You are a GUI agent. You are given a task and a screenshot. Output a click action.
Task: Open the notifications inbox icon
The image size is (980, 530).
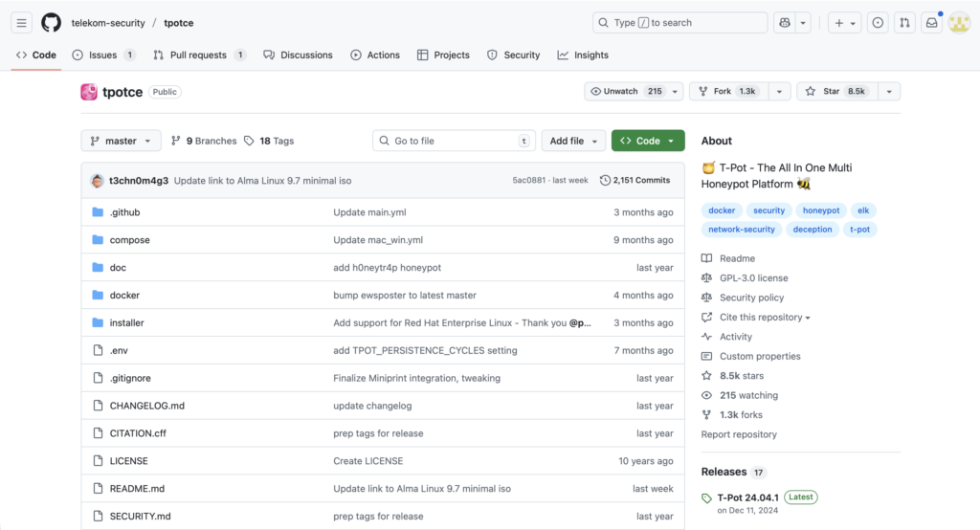(x=931, y=23)
